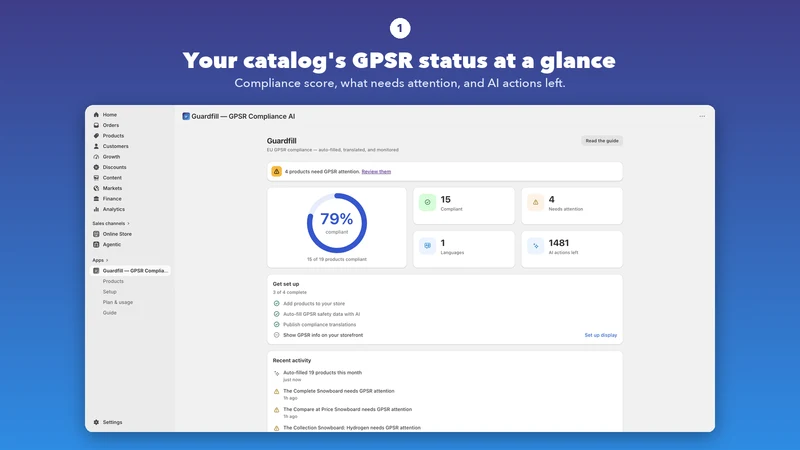Click the Set up display link
This screenshot has height=450, width=800.
click(x=601, y=335)
